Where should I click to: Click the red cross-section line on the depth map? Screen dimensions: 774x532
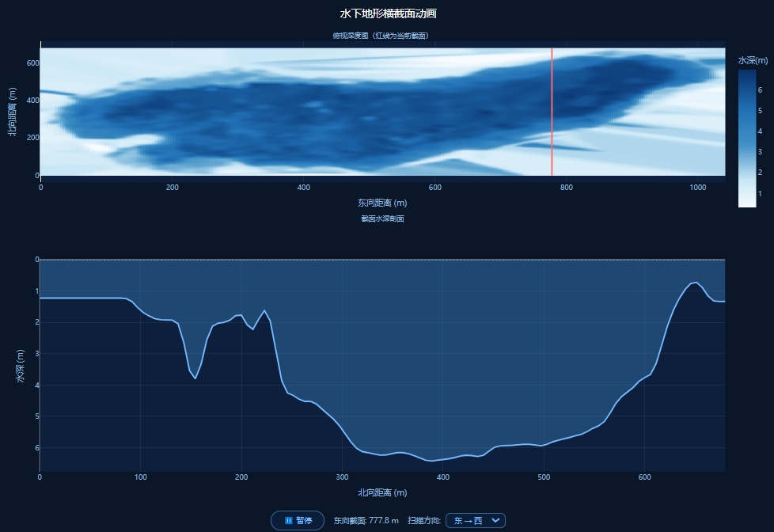click(x=552, y=112)
